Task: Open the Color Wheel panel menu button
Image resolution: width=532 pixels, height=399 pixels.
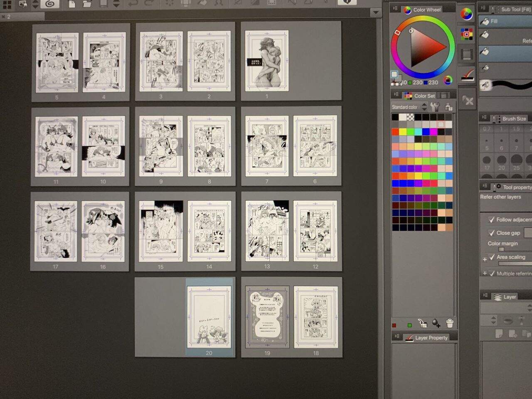Action: pyautogui.click(x=395, y=9)
